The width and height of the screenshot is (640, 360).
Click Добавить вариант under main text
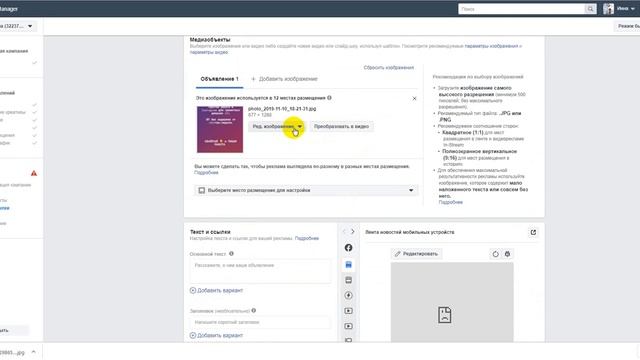[x=216, y=291]
